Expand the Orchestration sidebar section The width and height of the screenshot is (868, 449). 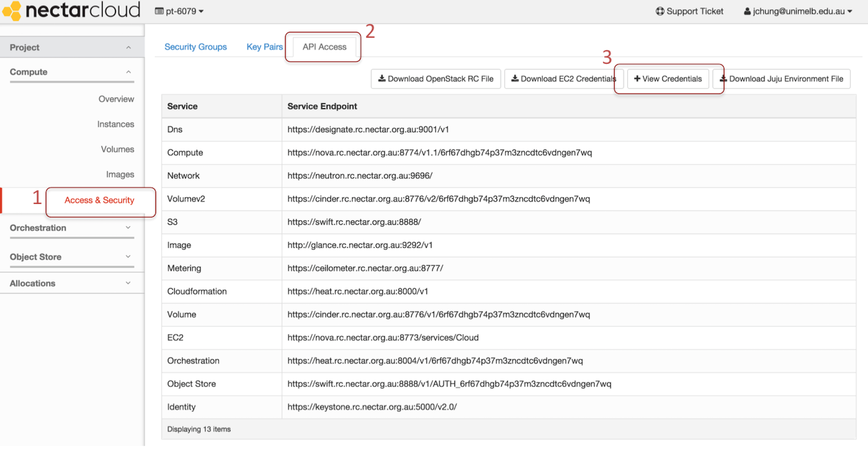72,228
